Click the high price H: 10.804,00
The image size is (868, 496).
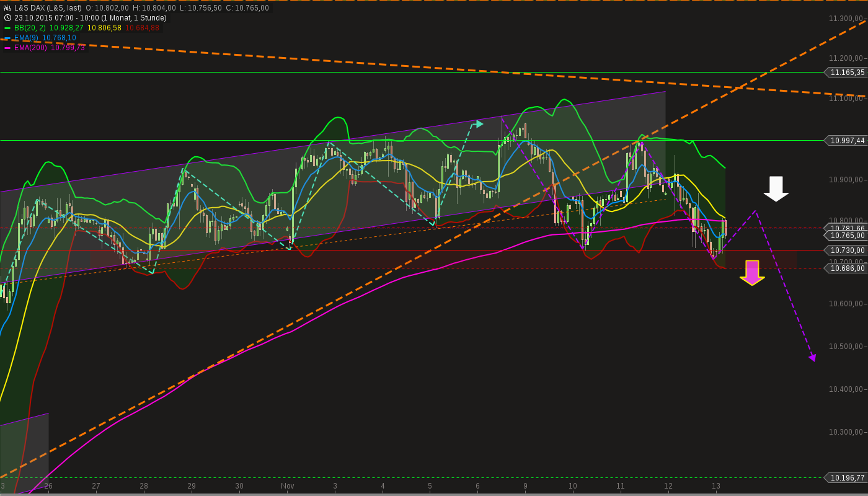154,8
